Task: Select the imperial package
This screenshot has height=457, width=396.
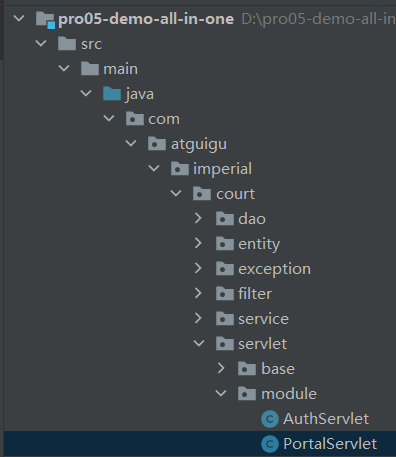Action: [x=222, y=169]
